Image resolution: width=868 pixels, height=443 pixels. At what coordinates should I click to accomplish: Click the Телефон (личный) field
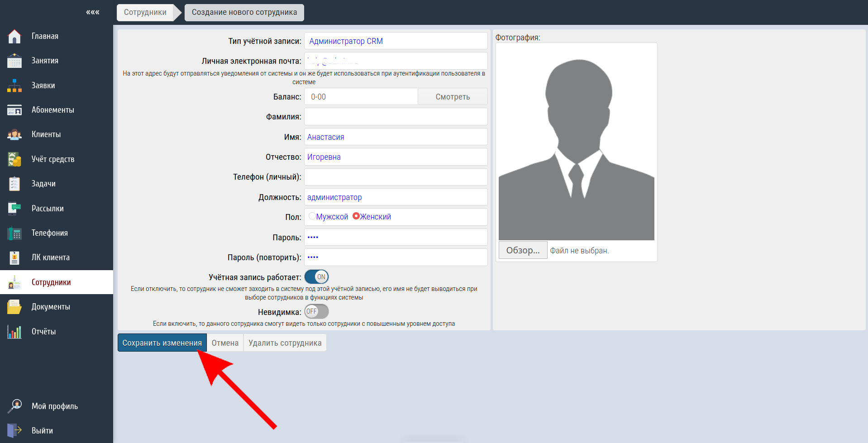(396, 177)
